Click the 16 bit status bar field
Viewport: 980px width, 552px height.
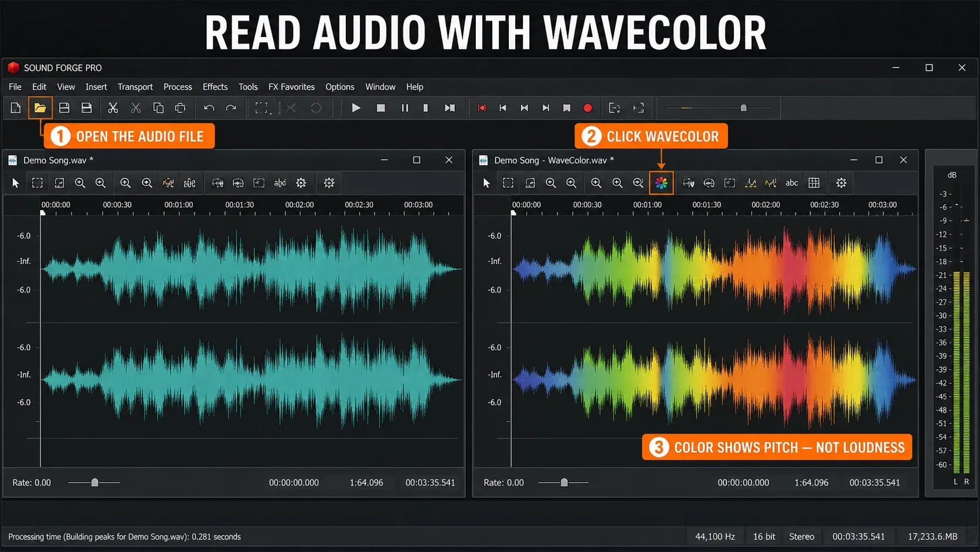(x=764, y=537)
